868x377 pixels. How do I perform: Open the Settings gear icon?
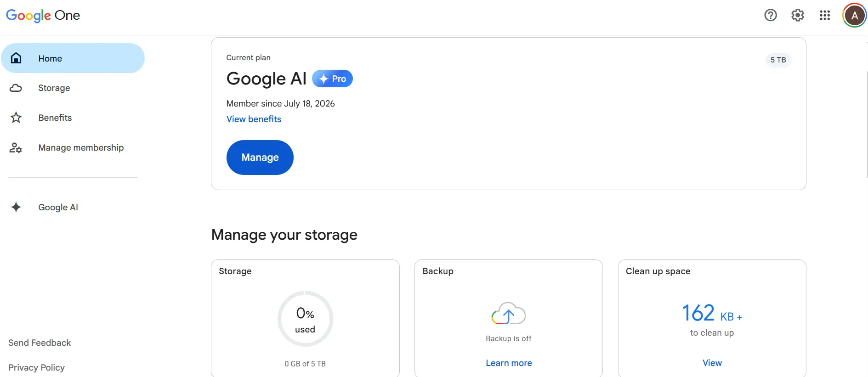click(x=798, y=15)
